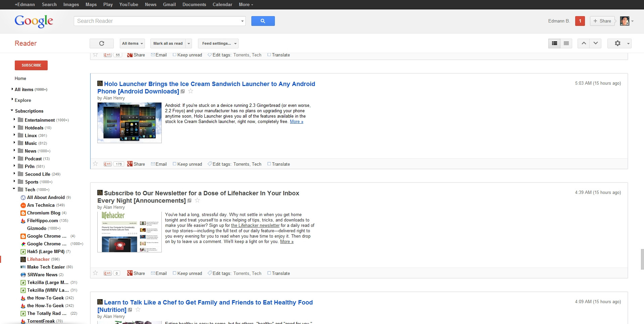
Task: Open the Holo Launcher screenshot thumbnail
Action: click(130, 123)
